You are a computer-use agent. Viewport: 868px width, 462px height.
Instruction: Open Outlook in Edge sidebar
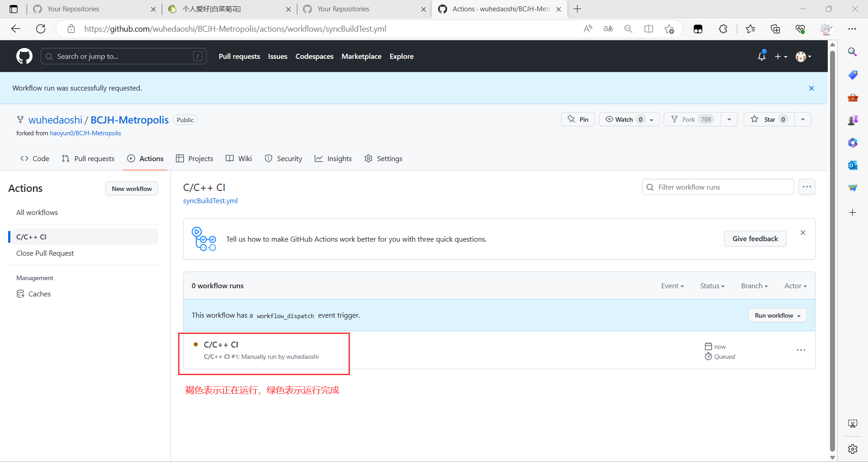coord(853,165)
